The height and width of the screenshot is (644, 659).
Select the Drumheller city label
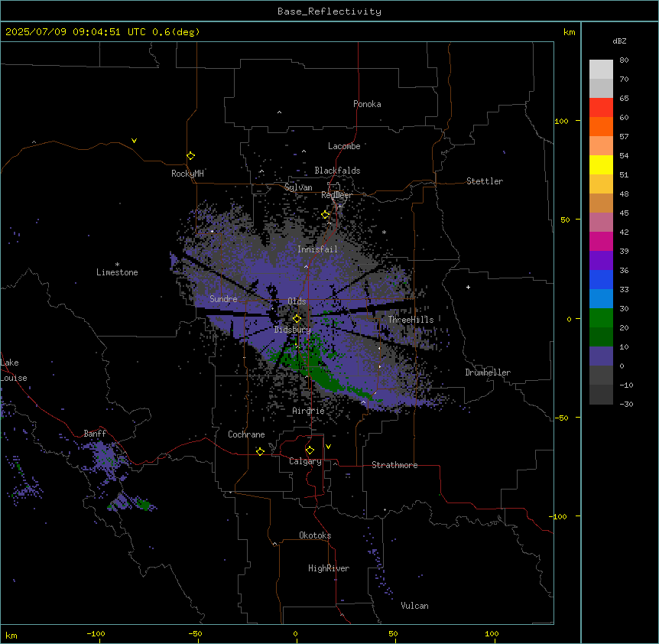tap(488, 372)
